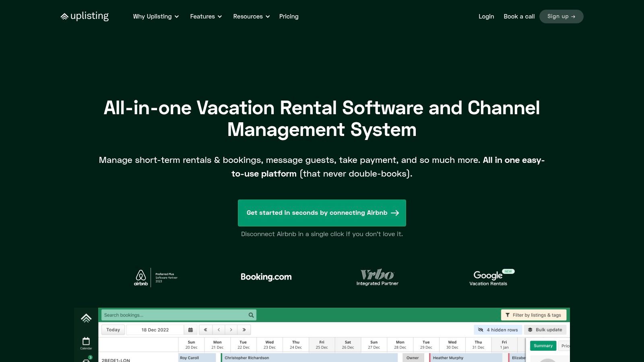Go to next day with right chevron
The image size is (644, 362).
point(231,330)
